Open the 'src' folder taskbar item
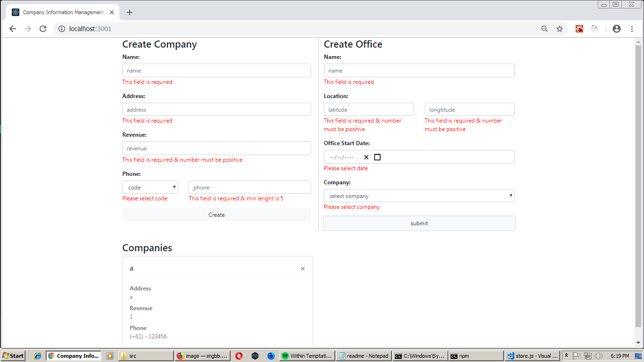644x362 pixels. [146, 356]
